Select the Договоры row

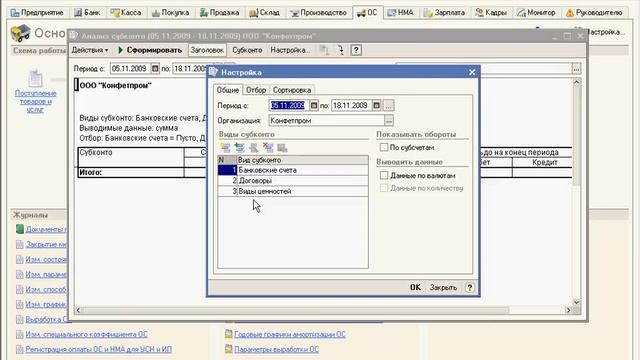293,180
